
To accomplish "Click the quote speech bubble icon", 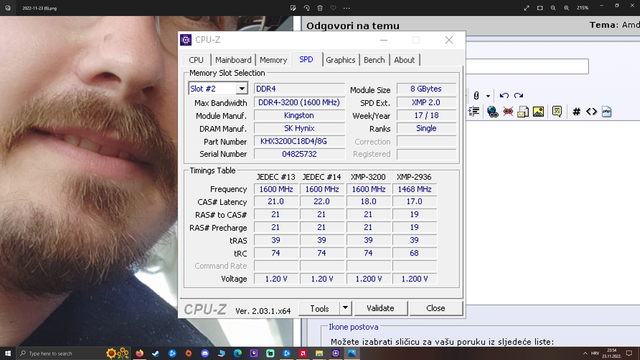I will click(557, 111).
